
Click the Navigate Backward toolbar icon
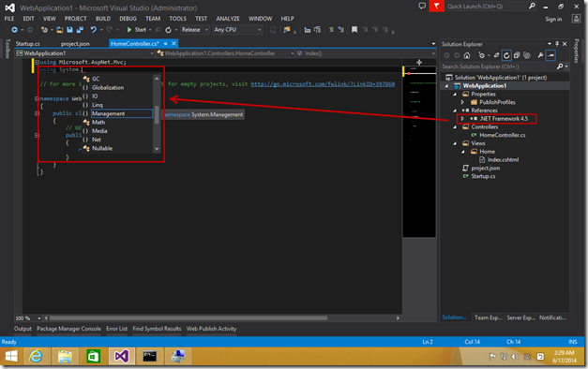(14, 30)
